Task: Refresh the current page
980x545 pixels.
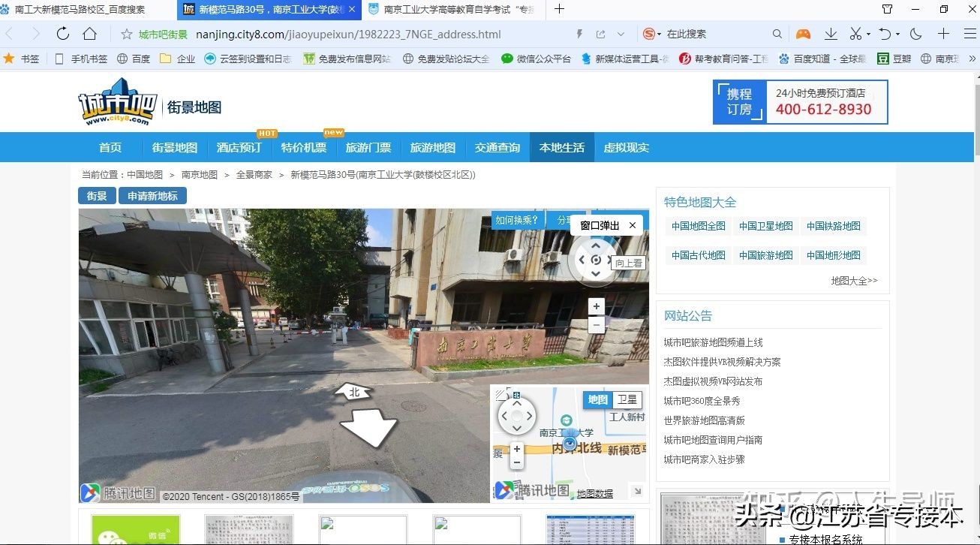Action: point(62,34)
